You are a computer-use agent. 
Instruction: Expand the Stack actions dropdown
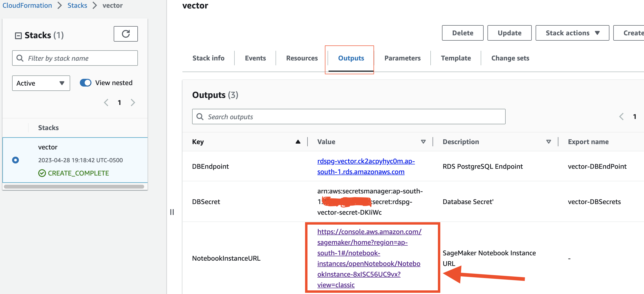[x=572, y=33]
